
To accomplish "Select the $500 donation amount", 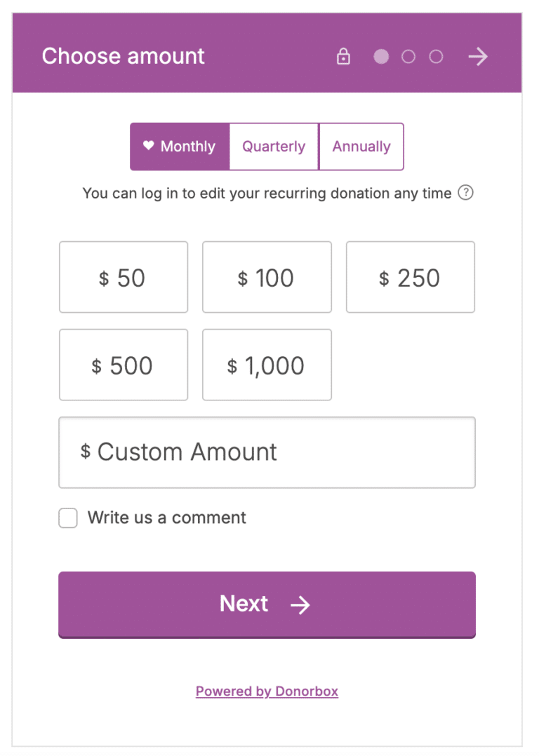I will click(124, 365).
